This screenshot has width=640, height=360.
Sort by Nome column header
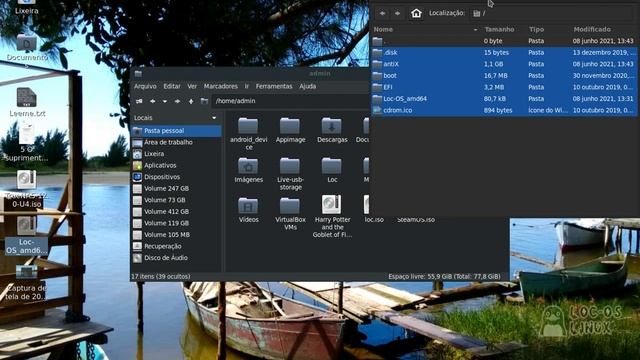426,29
